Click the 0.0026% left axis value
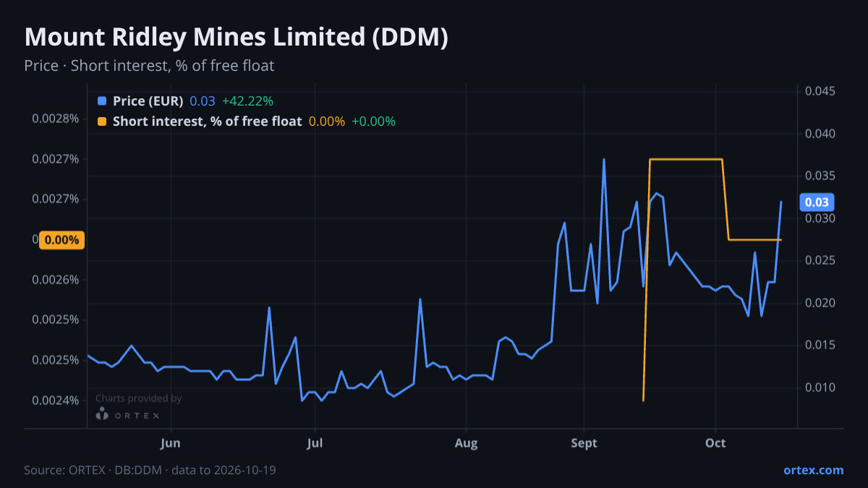The image size is (868, 488). pyautogui.click(x=55, y=280)
